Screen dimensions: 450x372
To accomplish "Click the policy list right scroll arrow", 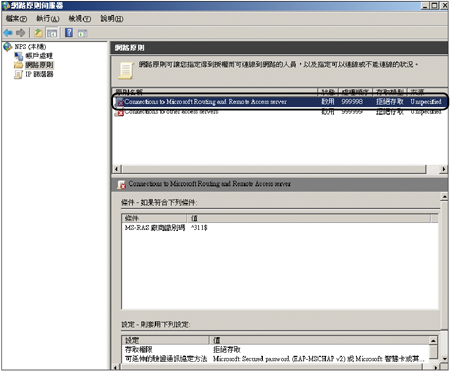I will 443,169.
